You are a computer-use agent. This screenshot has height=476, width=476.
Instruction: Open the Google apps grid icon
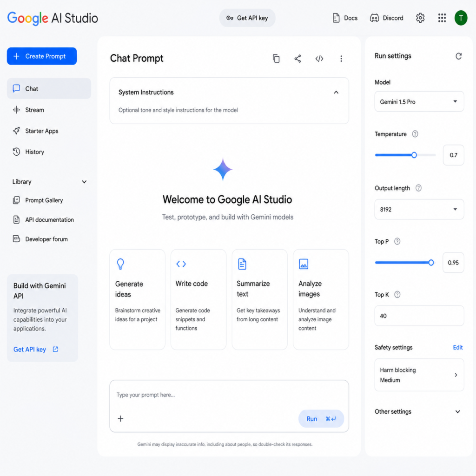[442, 18]
